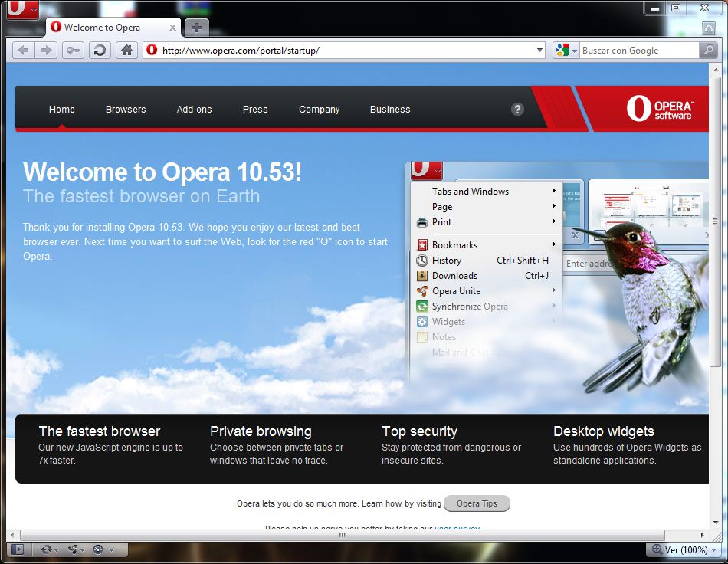Go back with the Back arrow

[x=23, y=50]
